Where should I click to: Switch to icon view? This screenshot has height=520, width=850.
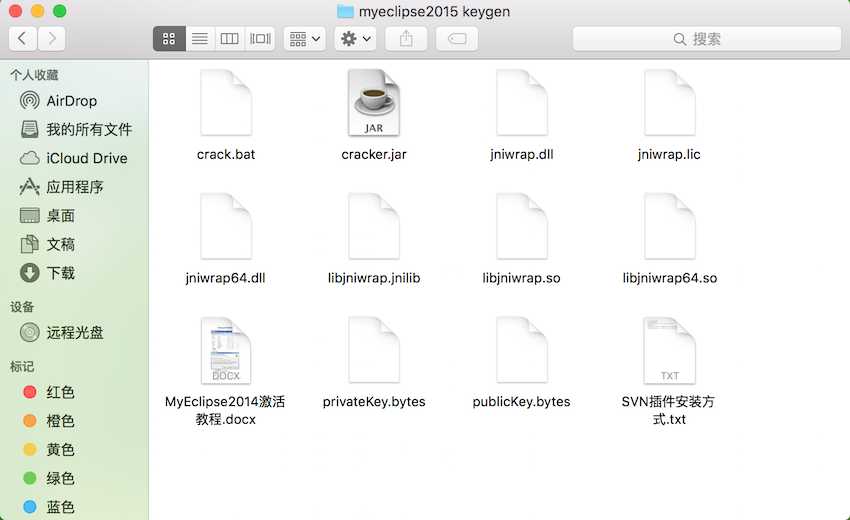[x=169, y=38]
